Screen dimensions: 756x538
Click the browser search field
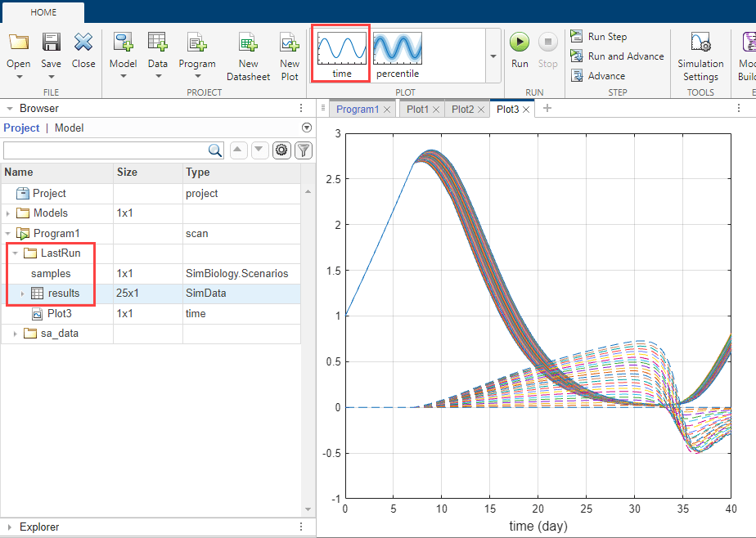pos(106,150)
